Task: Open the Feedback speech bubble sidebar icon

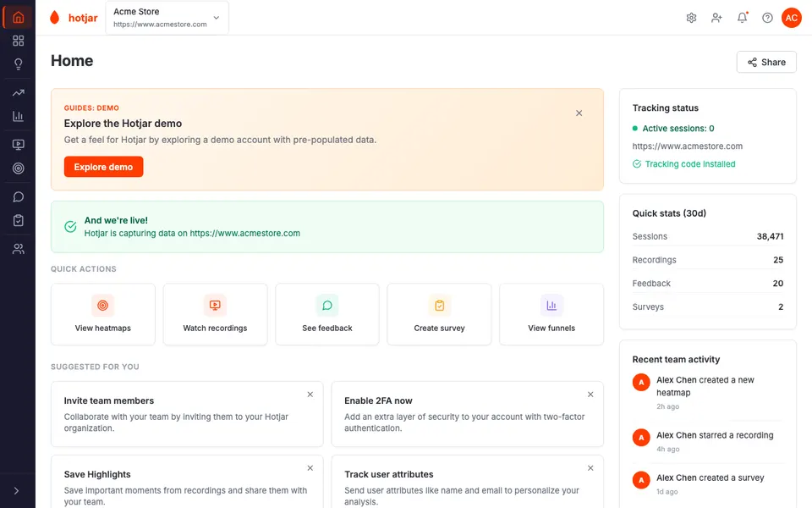Action: coord(18,197)
